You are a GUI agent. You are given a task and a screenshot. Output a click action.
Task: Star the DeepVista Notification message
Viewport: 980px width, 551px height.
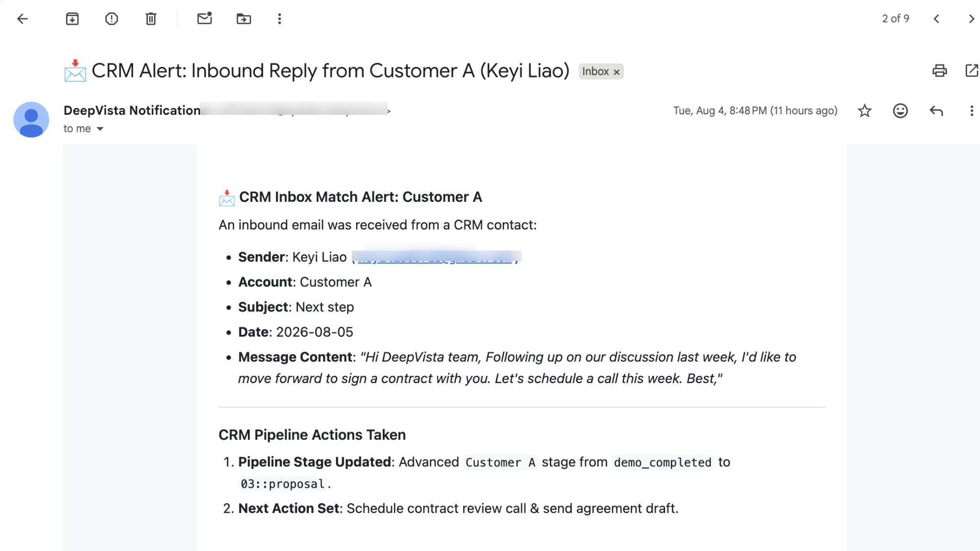[865, 111]
